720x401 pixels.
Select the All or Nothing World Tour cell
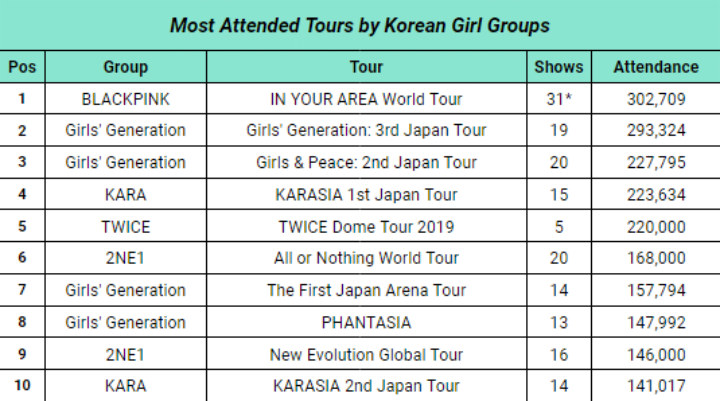tap(366, 258)
